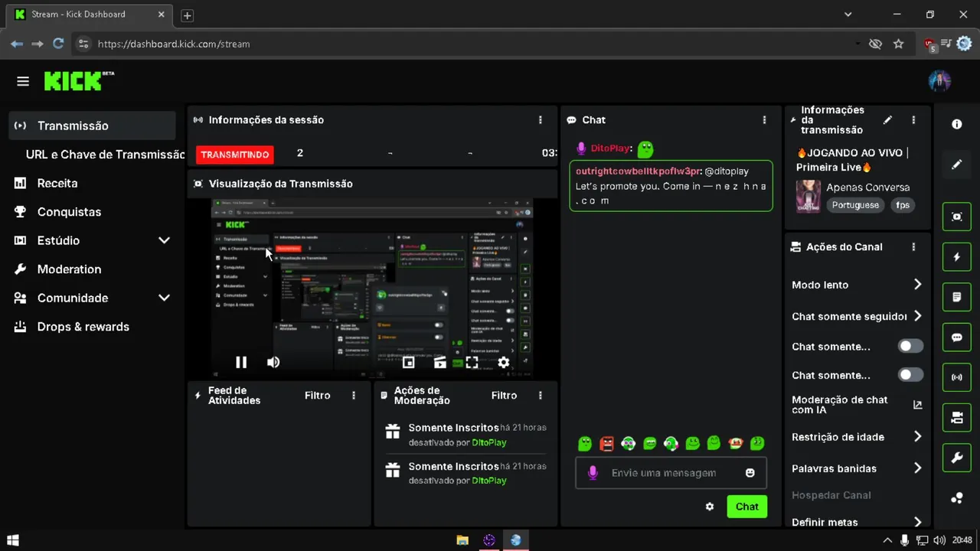
Task: Open Moderação de chat com IA external link
Action: (918, 405)
